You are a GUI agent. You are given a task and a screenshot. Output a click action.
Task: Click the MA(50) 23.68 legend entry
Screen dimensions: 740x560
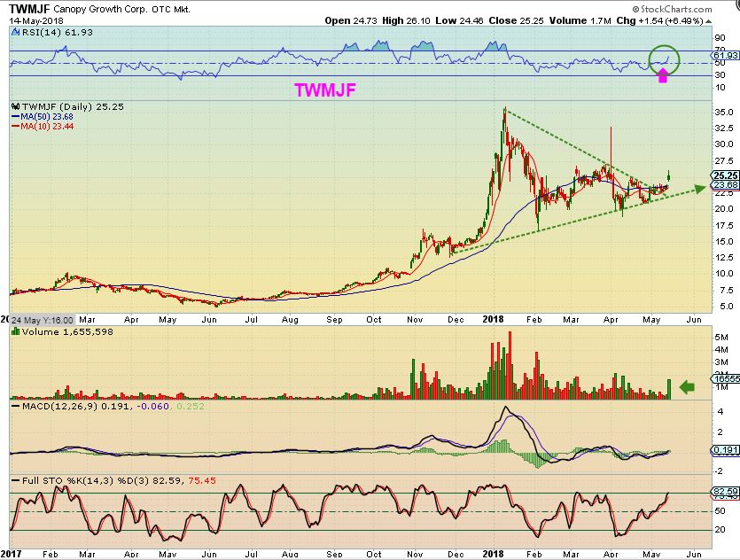(x=47, y=117)
